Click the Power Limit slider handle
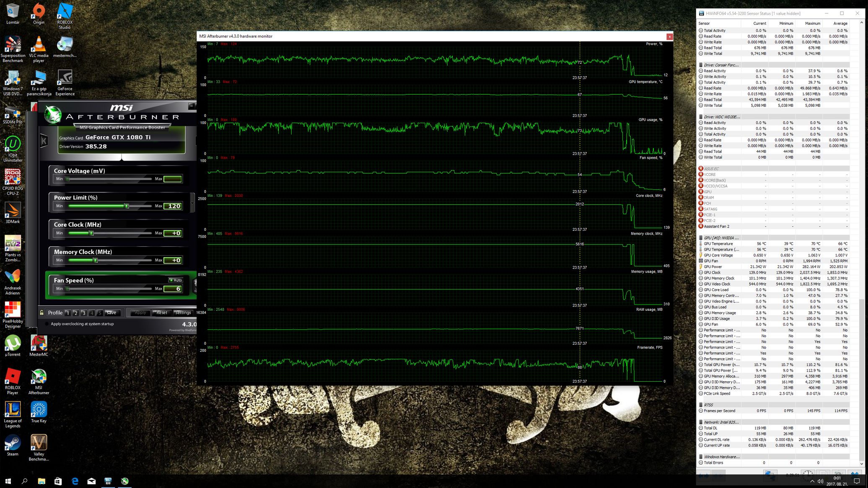Screen dimensions: 868x488 pos(127,206)
